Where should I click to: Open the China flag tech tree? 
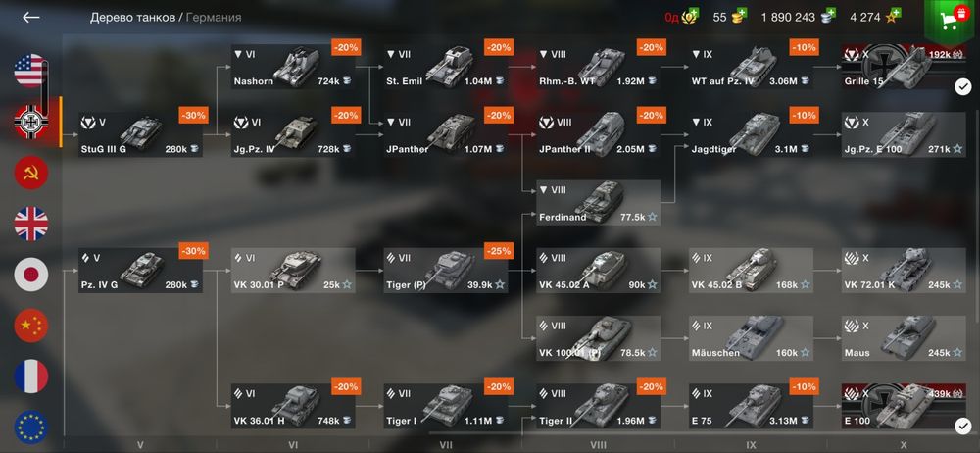tap(30, 326)
